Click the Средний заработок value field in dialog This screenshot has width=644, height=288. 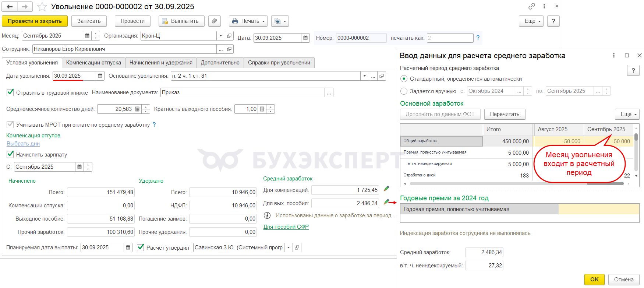pyautogui.click(x=484, y=252)
